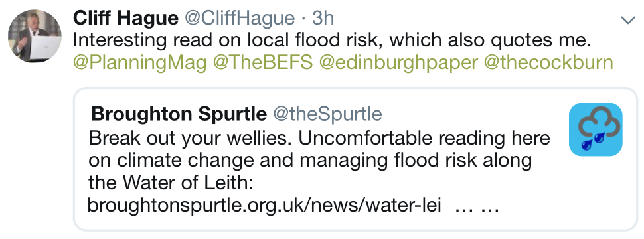Open the broughtonspurtle.org.uk news link
Image resolution: width=644 pixels, height=239 pixels.
(264, 205)
